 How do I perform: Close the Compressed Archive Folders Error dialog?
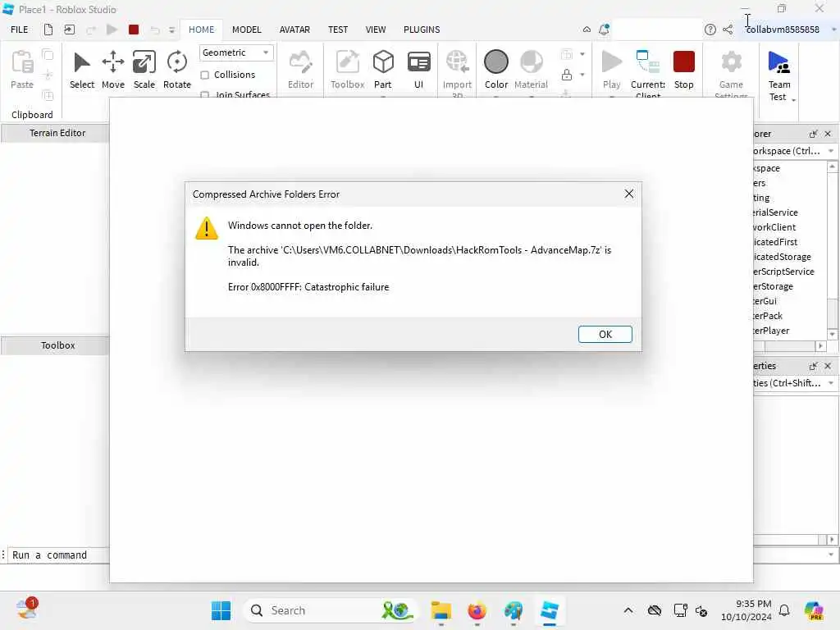[629, 194]
